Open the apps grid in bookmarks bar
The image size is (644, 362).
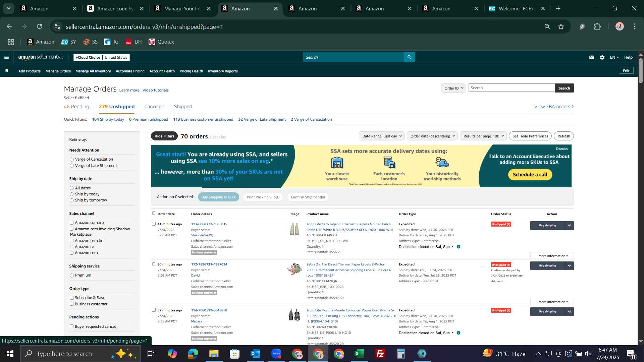click(x=11, y=42)
